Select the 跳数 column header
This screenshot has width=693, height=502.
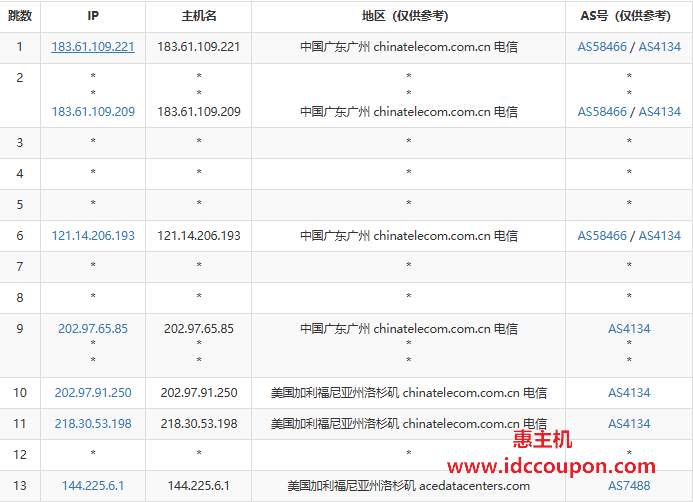click(20, 16)
